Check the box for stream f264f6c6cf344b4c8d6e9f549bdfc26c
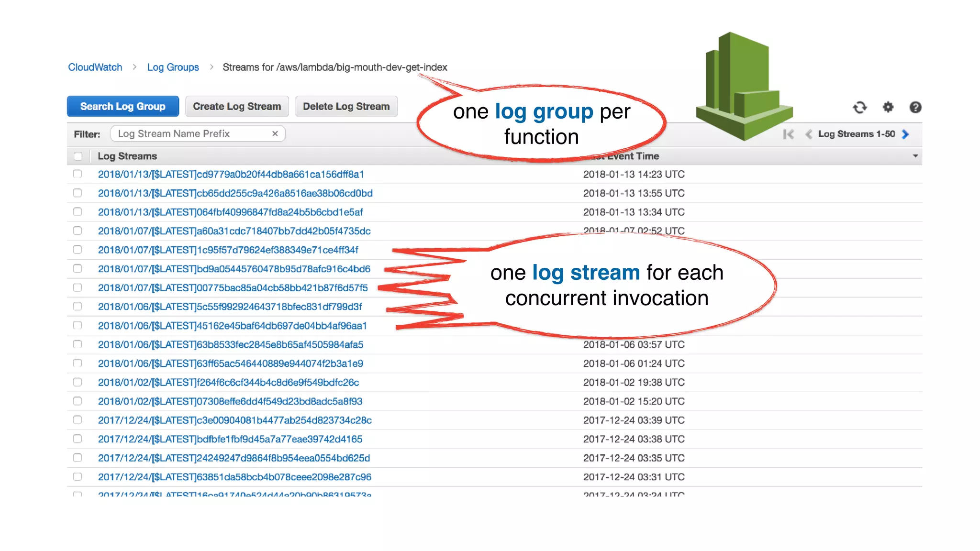This screenshot has width=980, height=551. (x=78, y=382)
